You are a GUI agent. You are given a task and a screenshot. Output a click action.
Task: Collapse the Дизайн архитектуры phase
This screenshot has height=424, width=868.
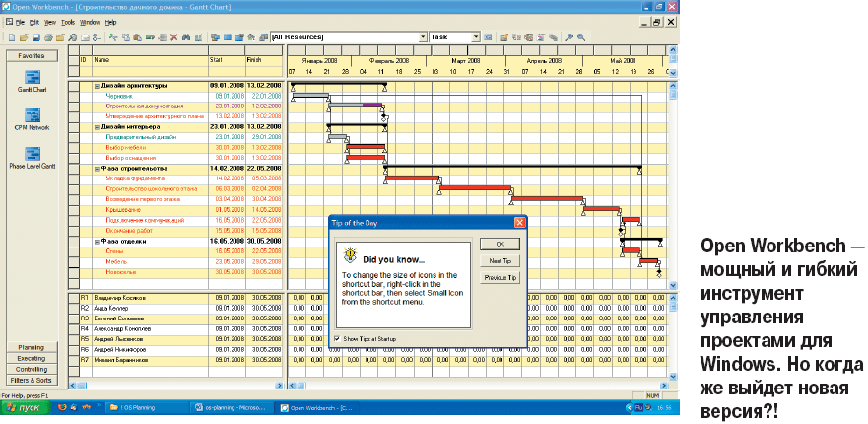[x=97, y=86]
